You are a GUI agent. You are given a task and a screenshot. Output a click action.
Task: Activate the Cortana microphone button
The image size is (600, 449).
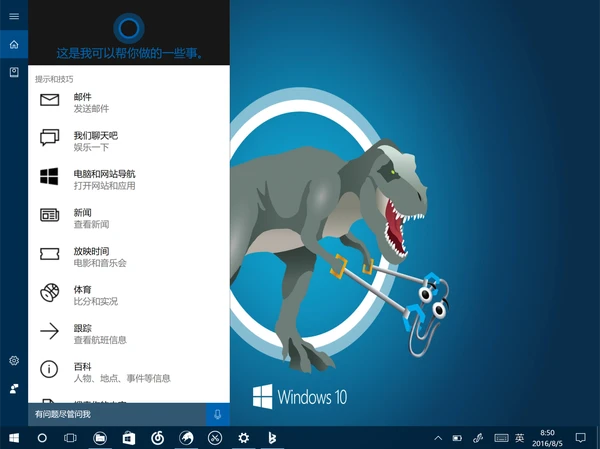pyautogui.click(x=218, y=414)
